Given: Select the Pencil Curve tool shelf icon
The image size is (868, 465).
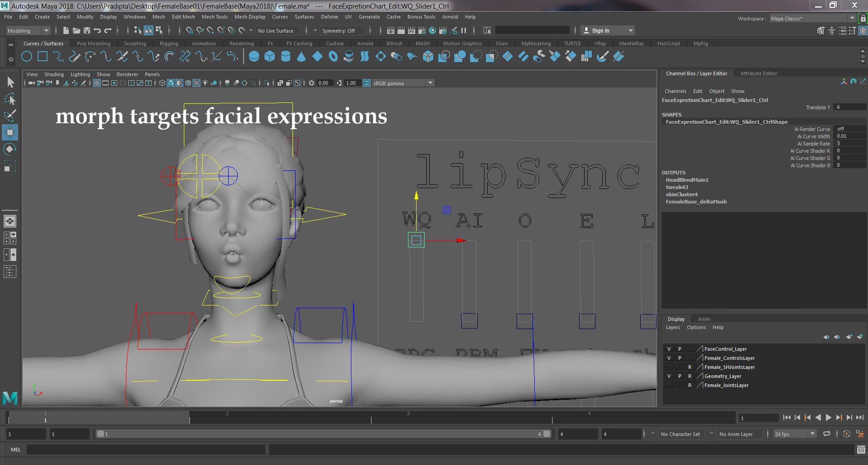Looking at the screenshot, I should (74, 57).
